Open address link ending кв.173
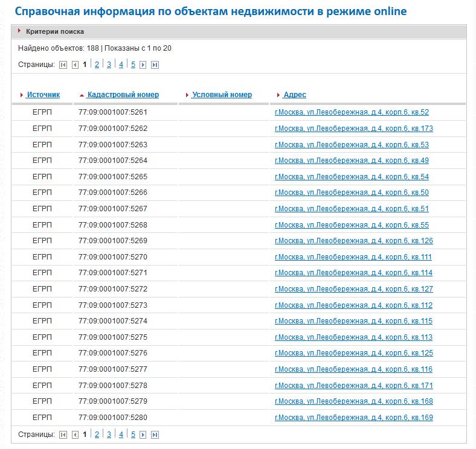Screen dimensions: 476x449 coord(353,129)
